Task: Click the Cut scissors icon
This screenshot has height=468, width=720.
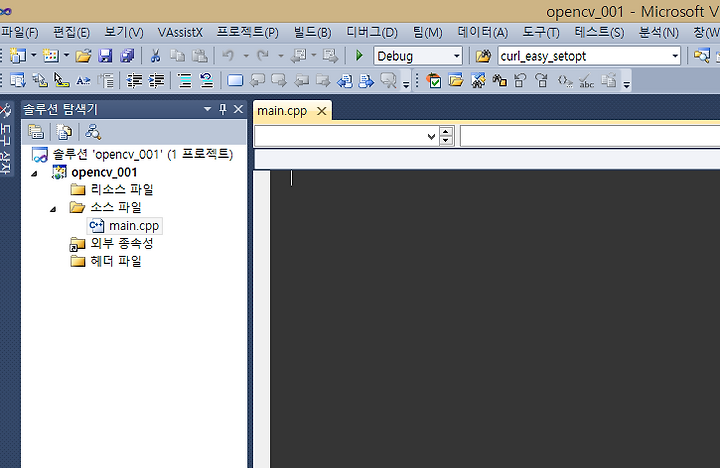Action: [x=156, y=56]
